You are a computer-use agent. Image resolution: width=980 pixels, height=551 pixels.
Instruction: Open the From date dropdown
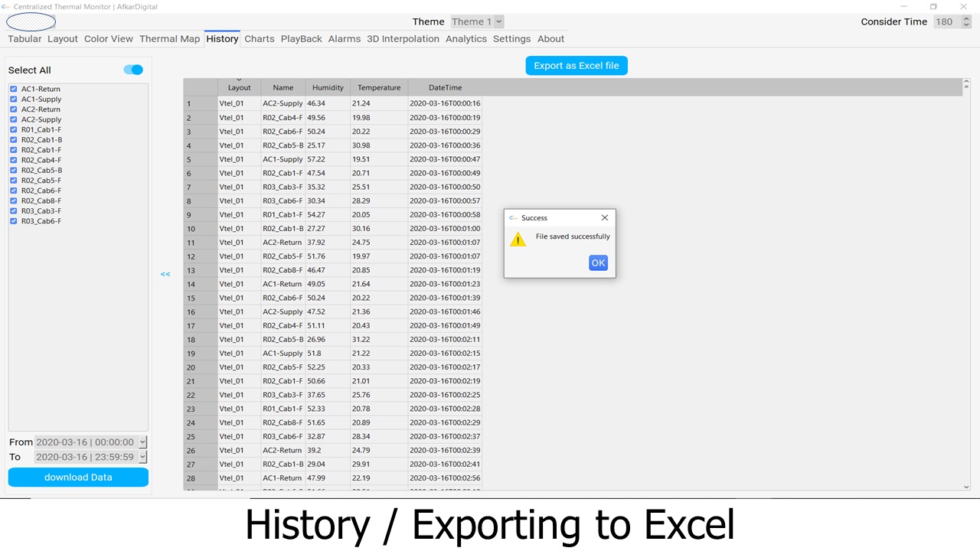142,442
